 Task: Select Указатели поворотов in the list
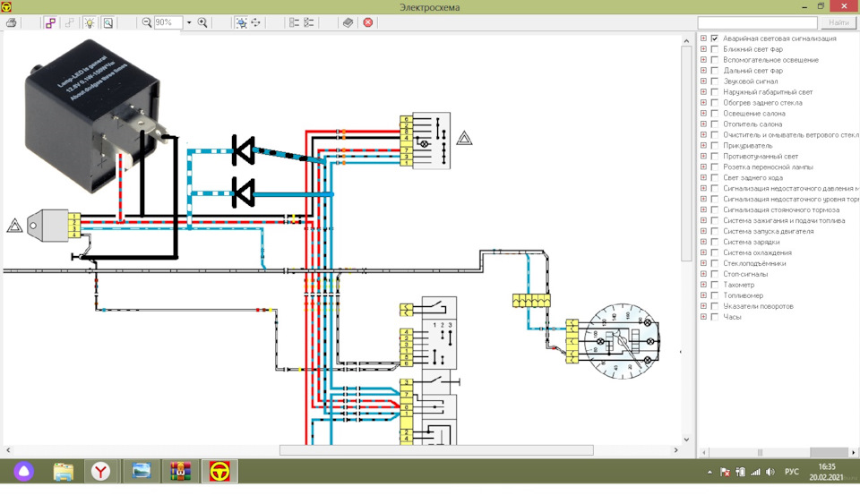(758, 305)
